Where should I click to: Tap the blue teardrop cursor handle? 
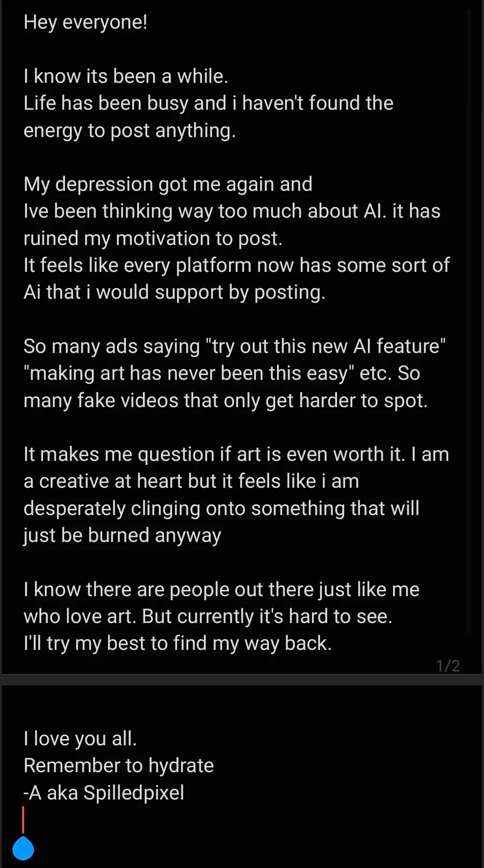(23, 848)
